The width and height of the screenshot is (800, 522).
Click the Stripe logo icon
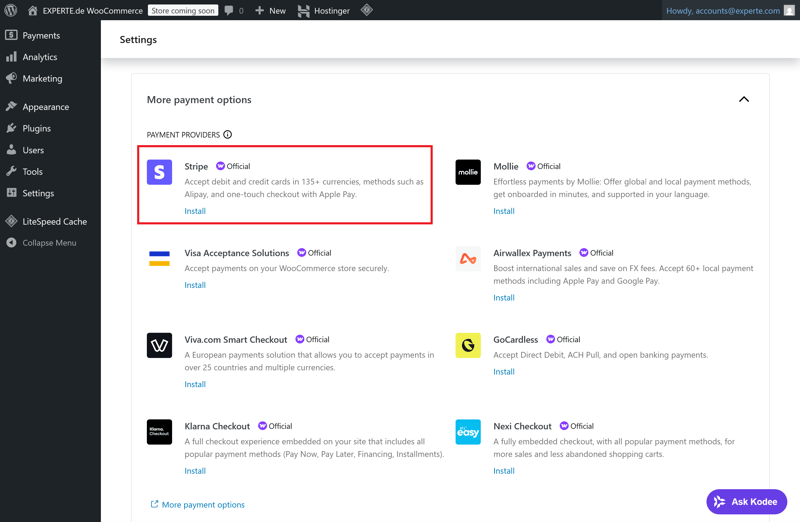159,172
